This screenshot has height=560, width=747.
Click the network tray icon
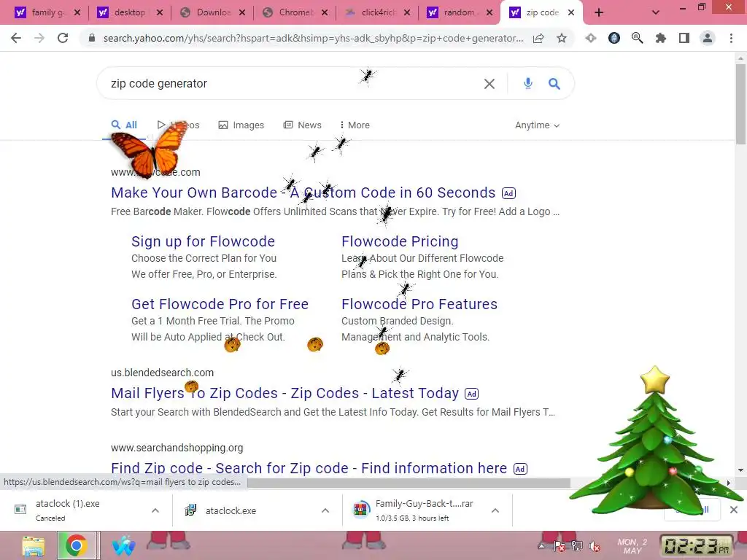(x=577, y=546)
